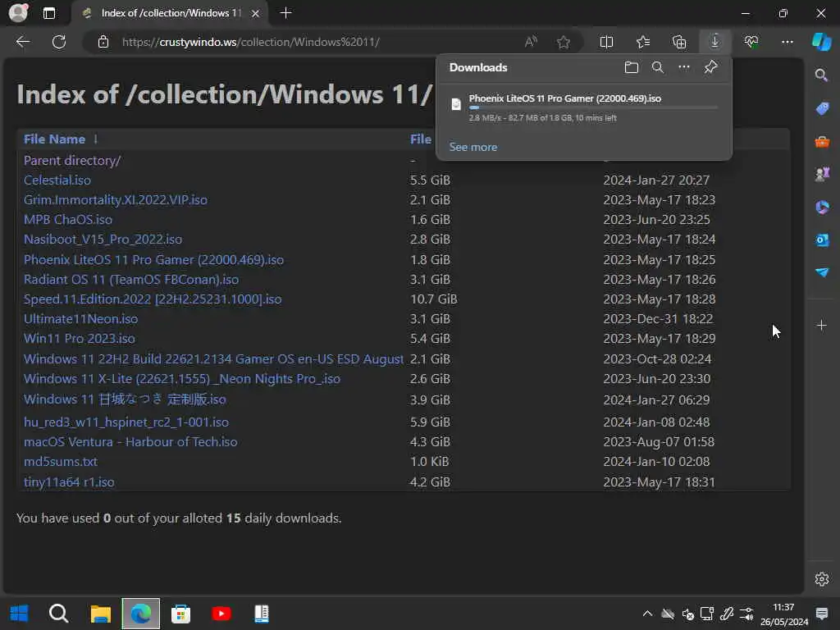Screen dimensions: 840x630
Task: Click Phoenix LiteOS 11 Pro Gamer link in list
Action: click(x=153, y=260)
